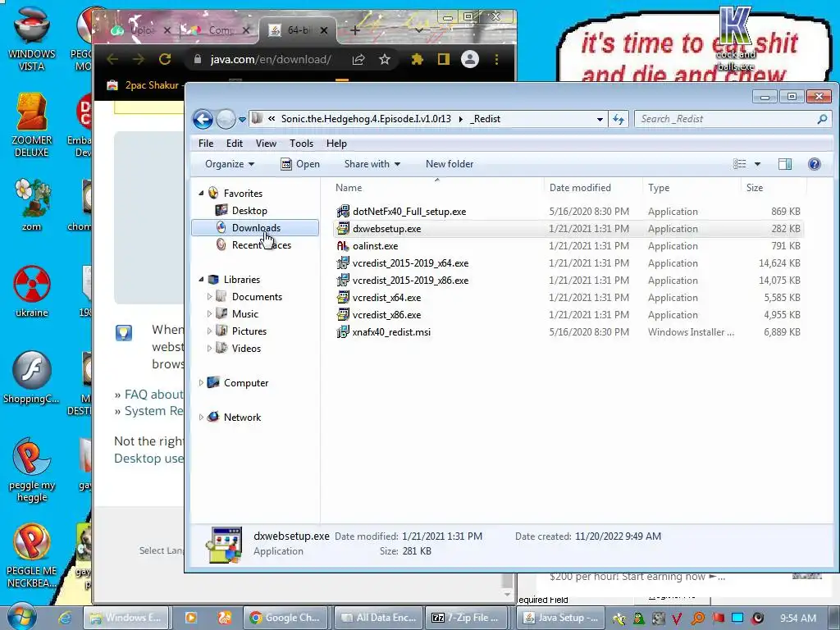This screenshot has width=840, height=630.
Task: Click the Explorer help question mark icon
Action: [x=815, y=164]
